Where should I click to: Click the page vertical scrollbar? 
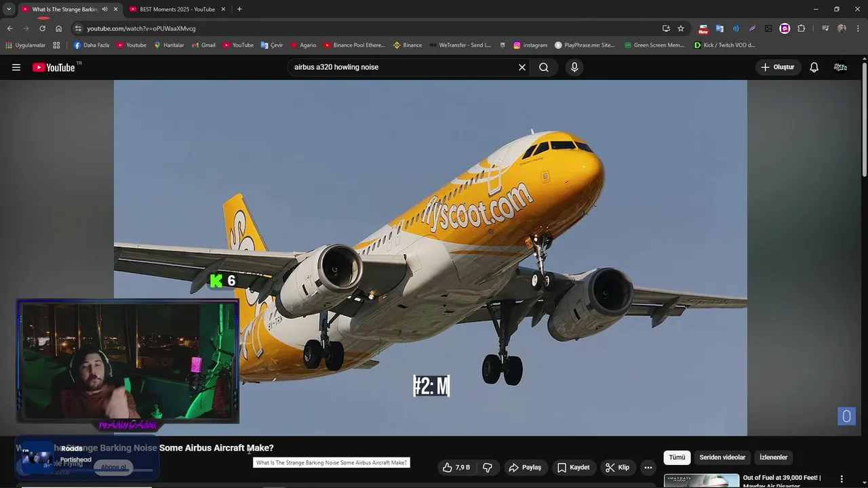pos(864,119)
